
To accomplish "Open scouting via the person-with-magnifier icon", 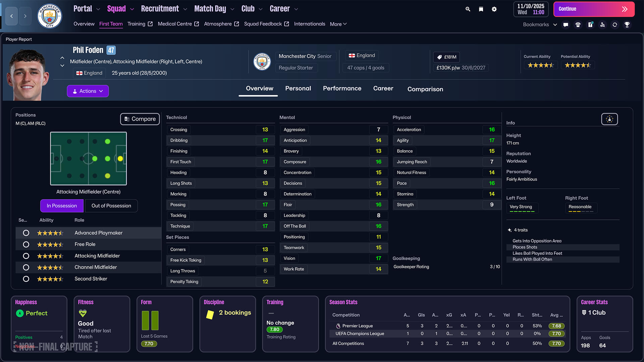I will (603, 24).
